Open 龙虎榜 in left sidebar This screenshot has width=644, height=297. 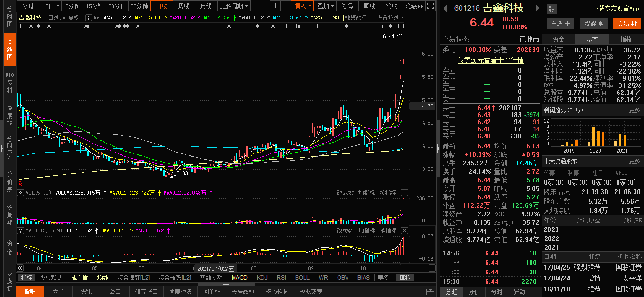pos(9,280)
